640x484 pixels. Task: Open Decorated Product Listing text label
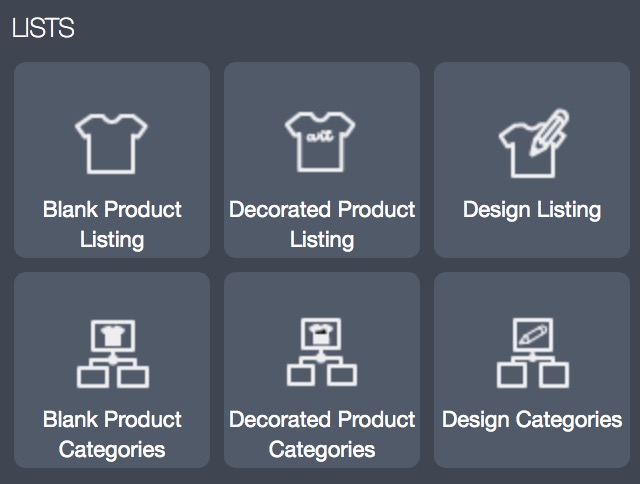(322, 224)
